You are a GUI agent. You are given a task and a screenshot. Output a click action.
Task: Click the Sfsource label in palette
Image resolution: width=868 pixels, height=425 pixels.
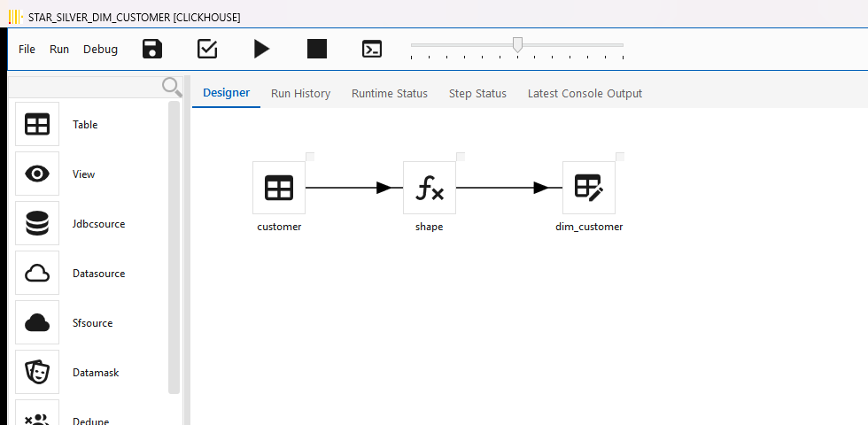coord(92,323)
